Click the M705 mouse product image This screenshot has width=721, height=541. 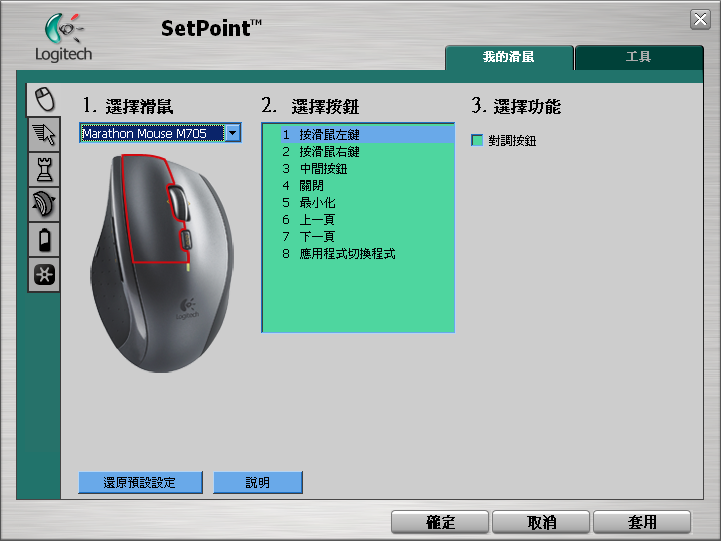point(162,263)
